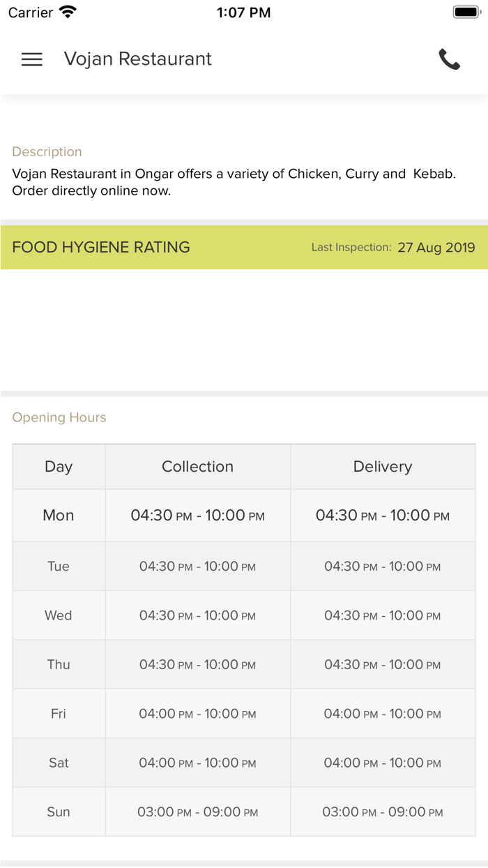This screenshot has height=868, width=488.
Task: Select the Collection column header
Action: 197,466
